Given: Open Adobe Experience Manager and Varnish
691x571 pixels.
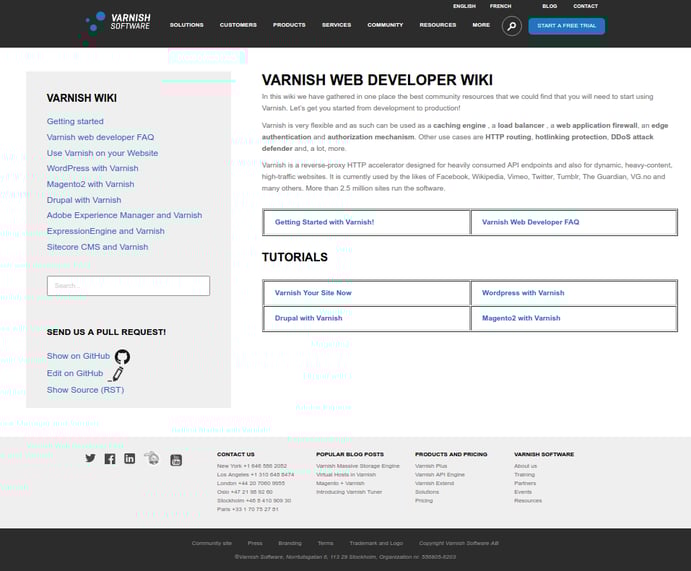Looking at the screenshot, I should (124, 215).
